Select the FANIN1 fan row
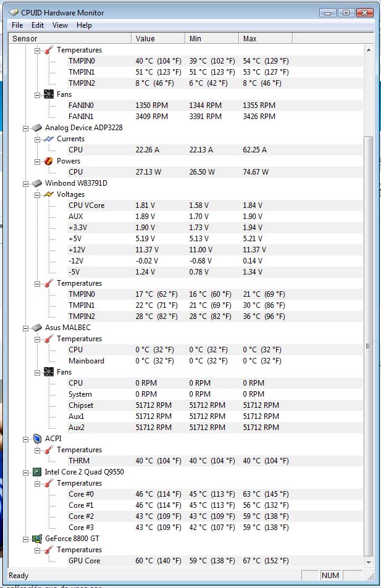Screen dimensions: 381x588 [x=215, y=117]
